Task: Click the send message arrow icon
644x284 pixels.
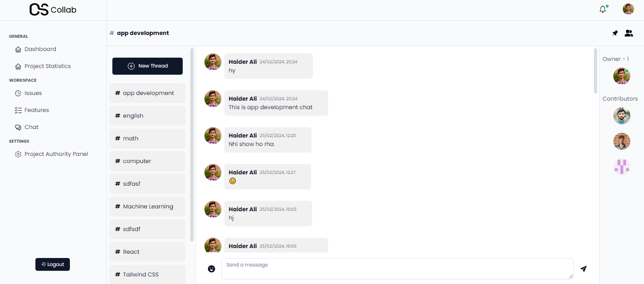Action: click(x=584, y=268)
